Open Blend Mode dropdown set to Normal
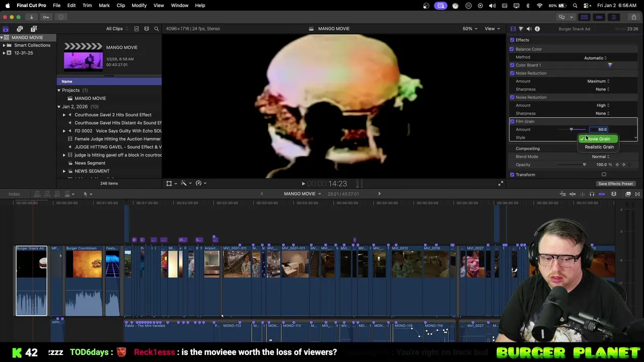The width and height of the screenshot is (644, 362). (601, 157)
